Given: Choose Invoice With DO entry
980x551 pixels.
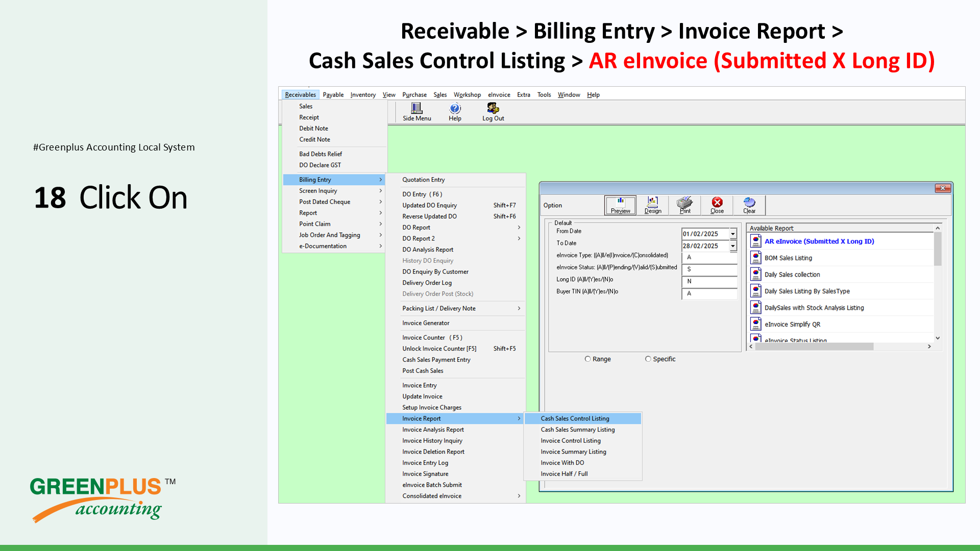Looking at the screenshot, I should point(583,463).
